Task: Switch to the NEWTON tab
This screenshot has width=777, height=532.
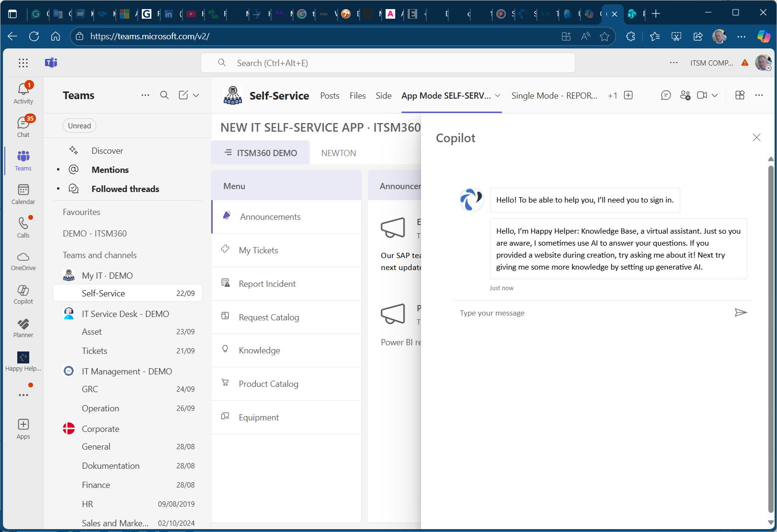Action: coord(338,152)
